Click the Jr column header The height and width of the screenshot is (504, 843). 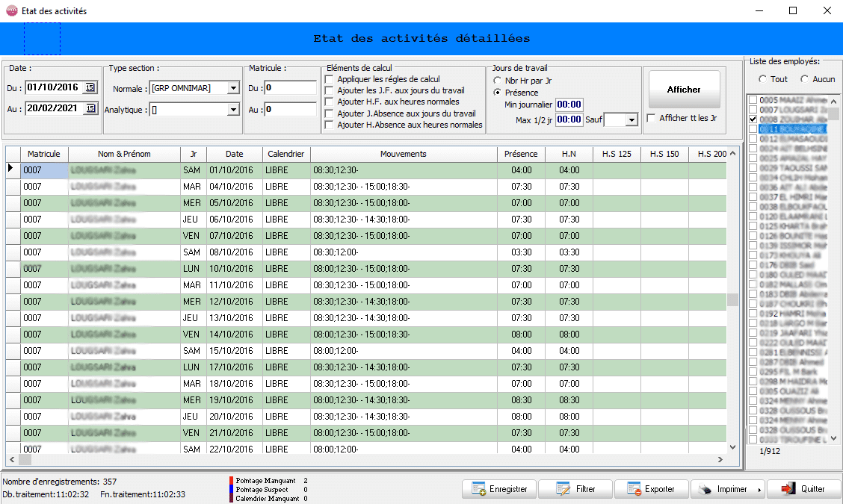point(194,154)
